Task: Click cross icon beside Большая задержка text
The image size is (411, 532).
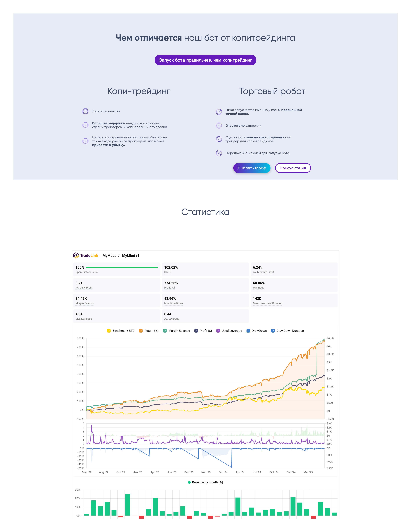Action: (85, 125)
